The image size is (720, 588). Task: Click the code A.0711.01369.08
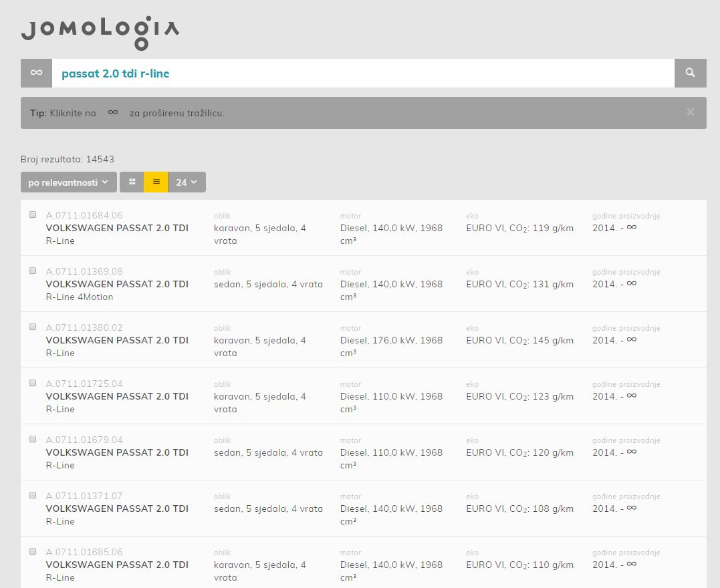[x=84, y=271]
